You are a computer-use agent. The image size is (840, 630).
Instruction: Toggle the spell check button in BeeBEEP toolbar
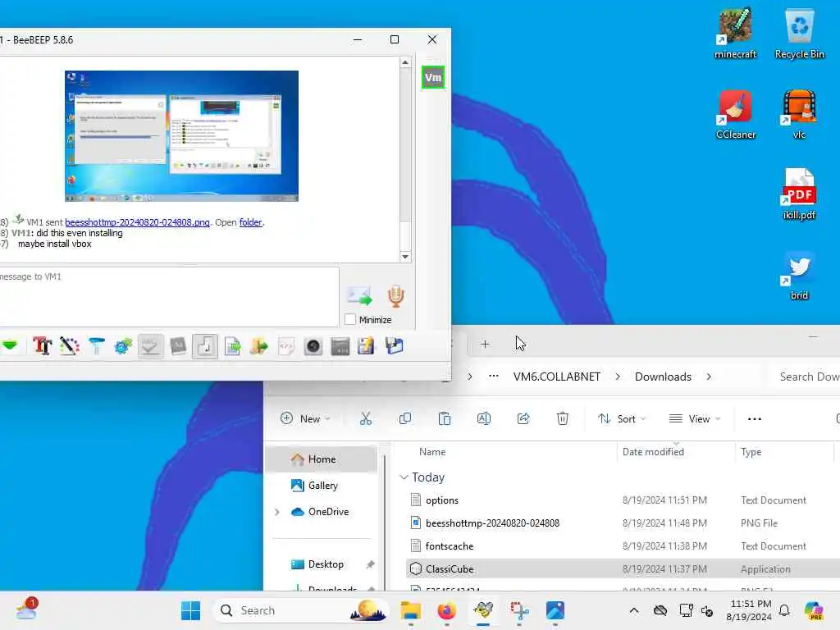tap(151, 346)
